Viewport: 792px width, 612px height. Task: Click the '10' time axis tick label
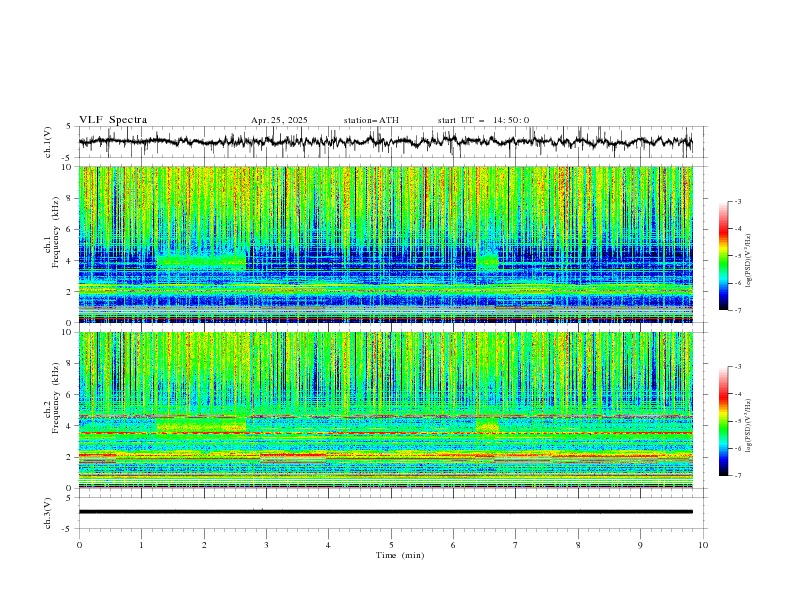[703, 545]
